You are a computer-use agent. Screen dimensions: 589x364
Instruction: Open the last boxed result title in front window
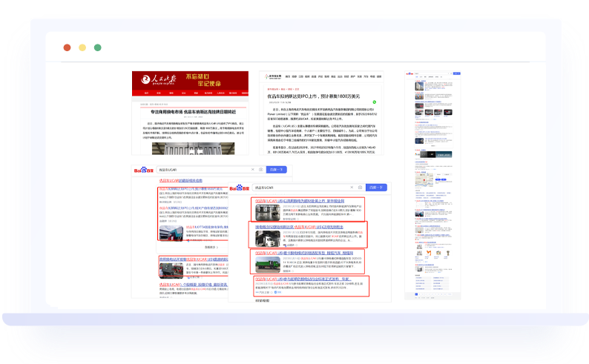coord(303,279)
